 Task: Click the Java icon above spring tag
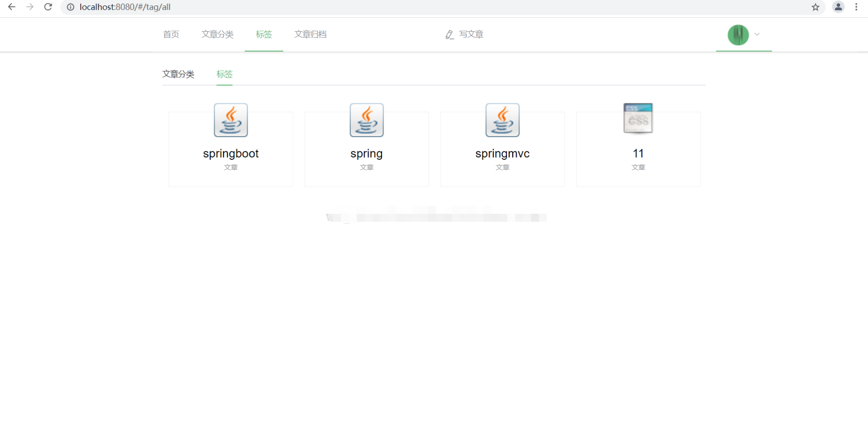pos(367,120)
